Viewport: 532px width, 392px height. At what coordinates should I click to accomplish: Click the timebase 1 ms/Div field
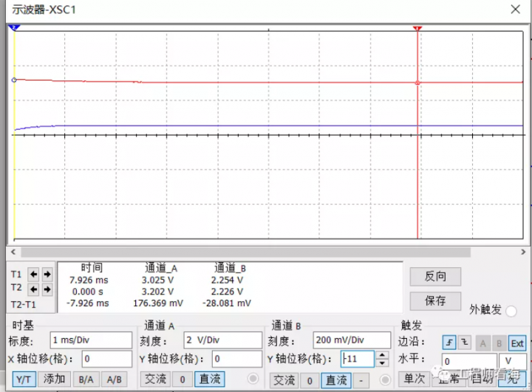tap(91, 340)
